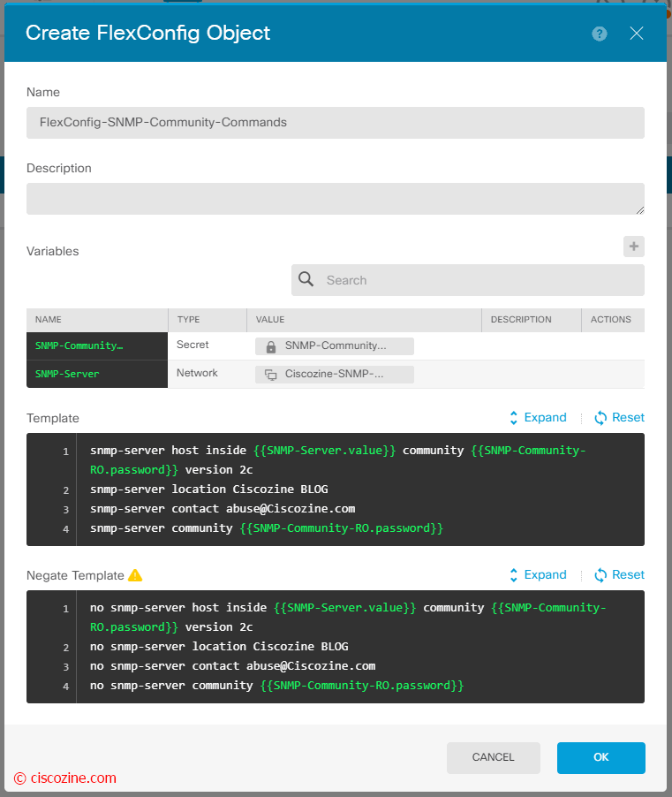Add a new variable with plus icon
Image resolution: width=672 pixels, height=797 pixels.
(634, 247)
